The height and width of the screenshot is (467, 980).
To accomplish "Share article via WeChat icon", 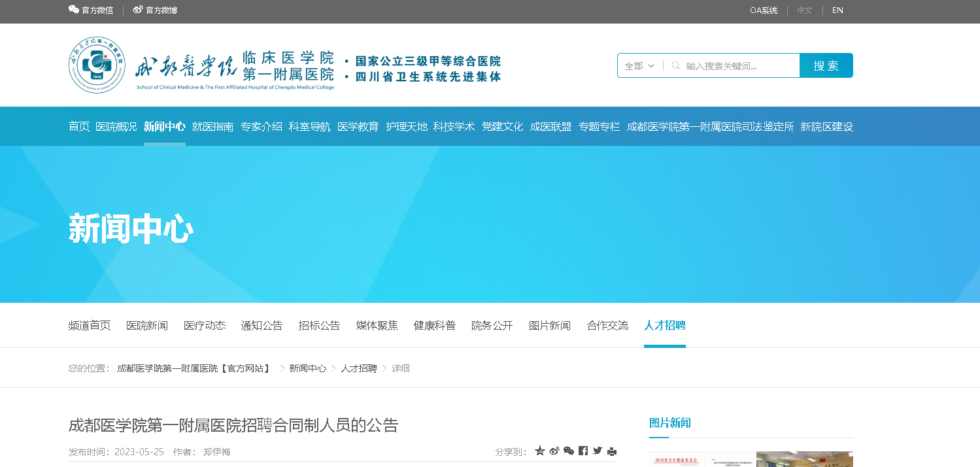I will pos(569,451).
